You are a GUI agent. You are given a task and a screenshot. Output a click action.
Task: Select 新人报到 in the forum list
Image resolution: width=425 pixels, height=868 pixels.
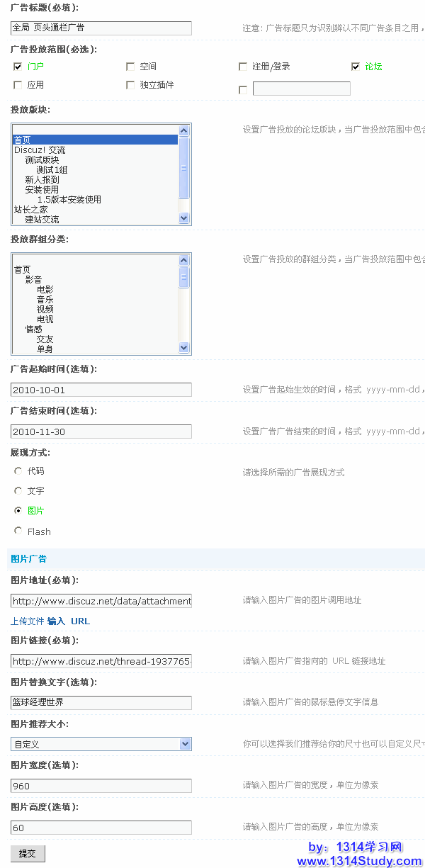click(x=42, y=180)
